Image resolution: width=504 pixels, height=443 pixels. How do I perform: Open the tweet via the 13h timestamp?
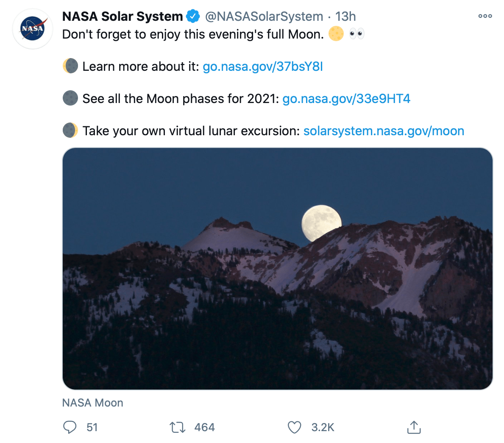(x=345, y=17)
